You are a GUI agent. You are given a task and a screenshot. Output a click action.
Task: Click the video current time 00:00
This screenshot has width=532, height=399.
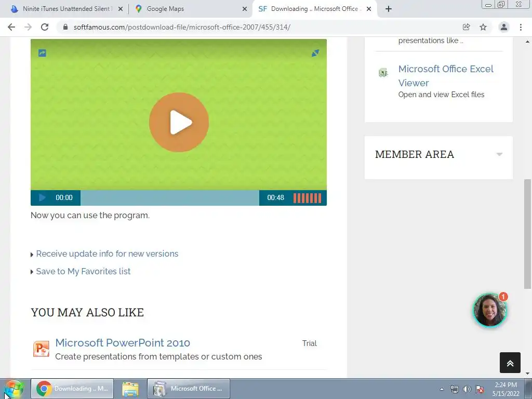tap(64, 198)
